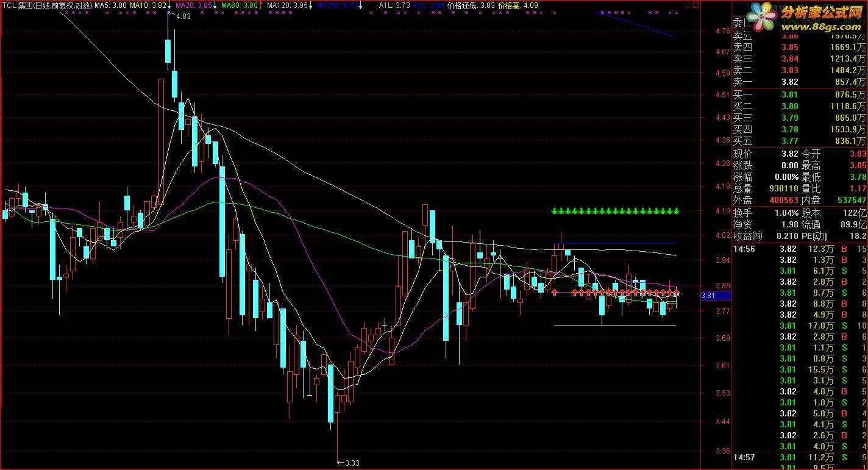The width and height of the screenshot is (868, 470).
Task: Select the MA120: 3.95 indicator label
Action: (287, 5)
